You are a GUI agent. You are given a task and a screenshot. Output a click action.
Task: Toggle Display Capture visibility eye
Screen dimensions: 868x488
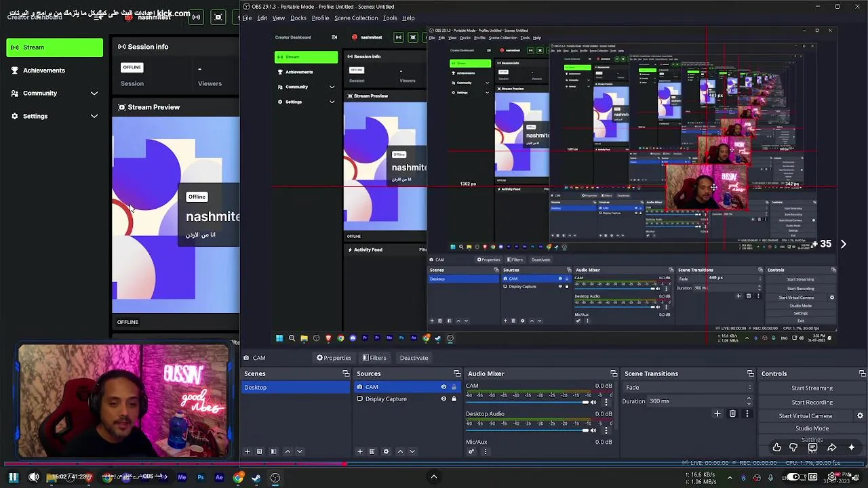443,399
